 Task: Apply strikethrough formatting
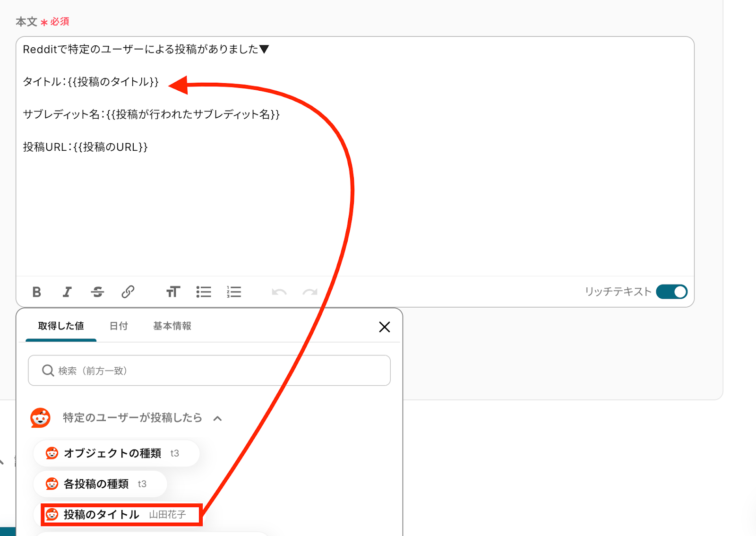click(x=97, y=292)
